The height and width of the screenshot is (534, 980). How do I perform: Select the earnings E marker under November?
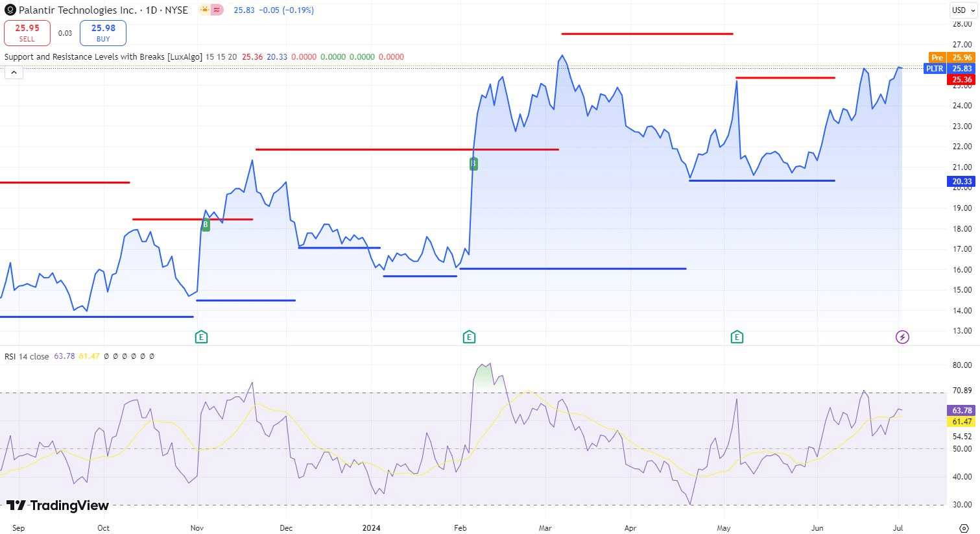coord(201,337)
